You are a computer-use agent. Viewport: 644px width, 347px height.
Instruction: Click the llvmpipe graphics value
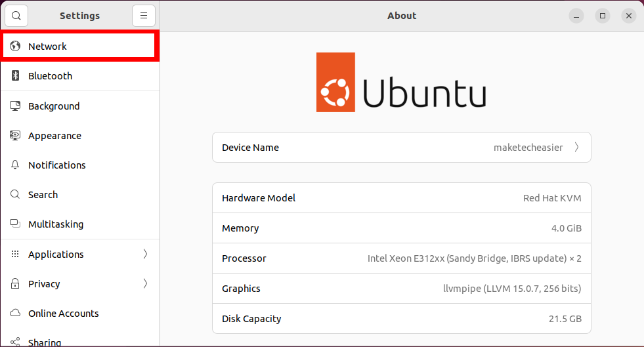click(x=512, y=289)
